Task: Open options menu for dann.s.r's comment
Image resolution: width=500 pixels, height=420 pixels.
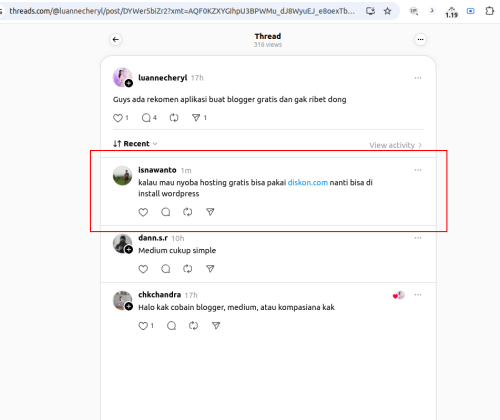Action: 418,238
